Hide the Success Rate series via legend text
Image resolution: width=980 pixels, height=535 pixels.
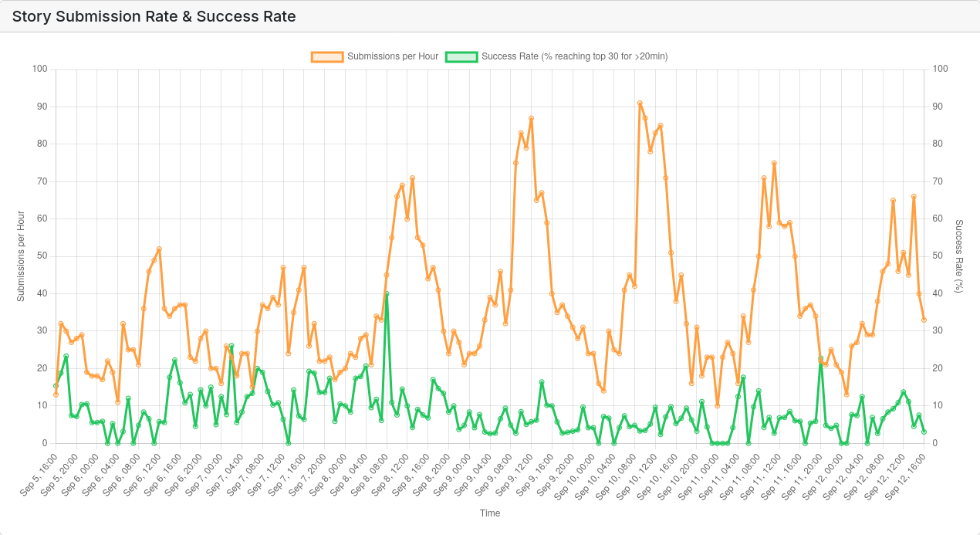coord(574,56)
